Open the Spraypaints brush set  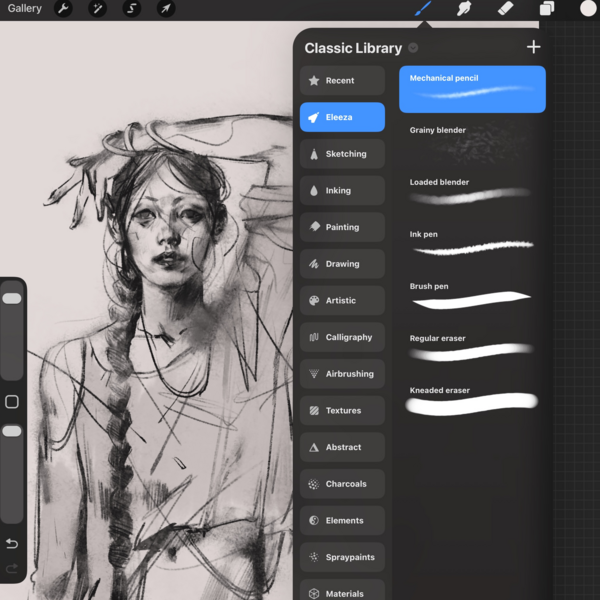coord(342,557)
